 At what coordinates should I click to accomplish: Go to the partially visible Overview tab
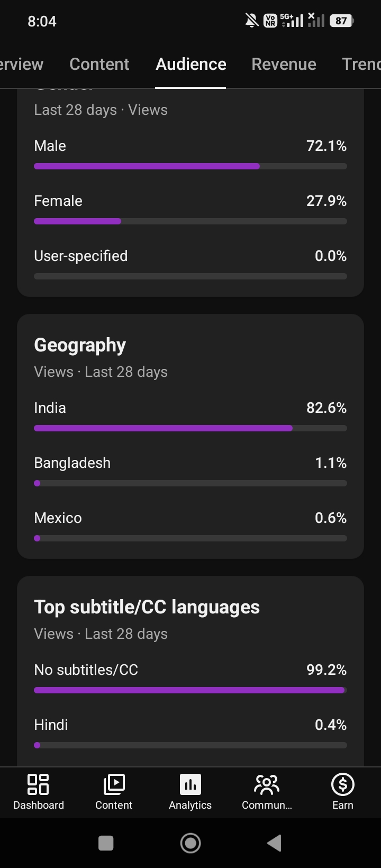point(21,64)
